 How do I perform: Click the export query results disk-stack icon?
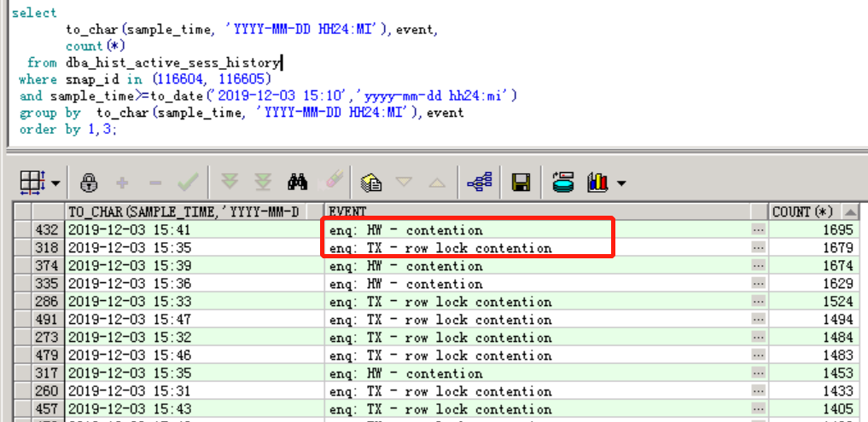(563, 182)
